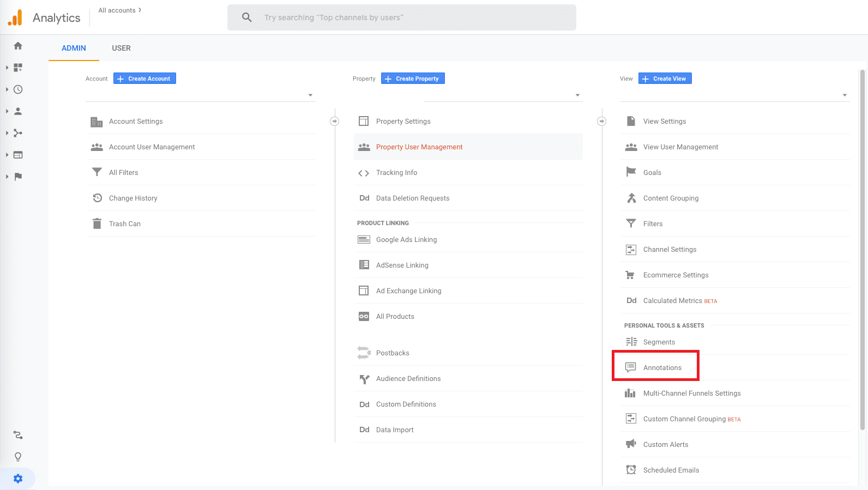Click the search magnifier icon

tap(247, 17)
